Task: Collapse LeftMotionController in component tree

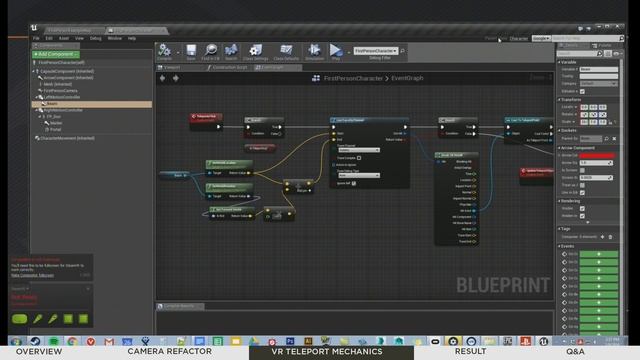Action: click(36, 97)
